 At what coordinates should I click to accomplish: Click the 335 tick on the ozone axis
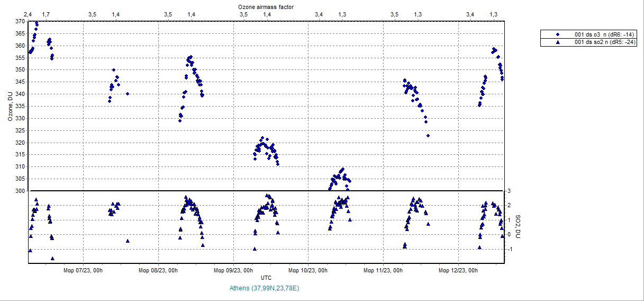point(20,106)
